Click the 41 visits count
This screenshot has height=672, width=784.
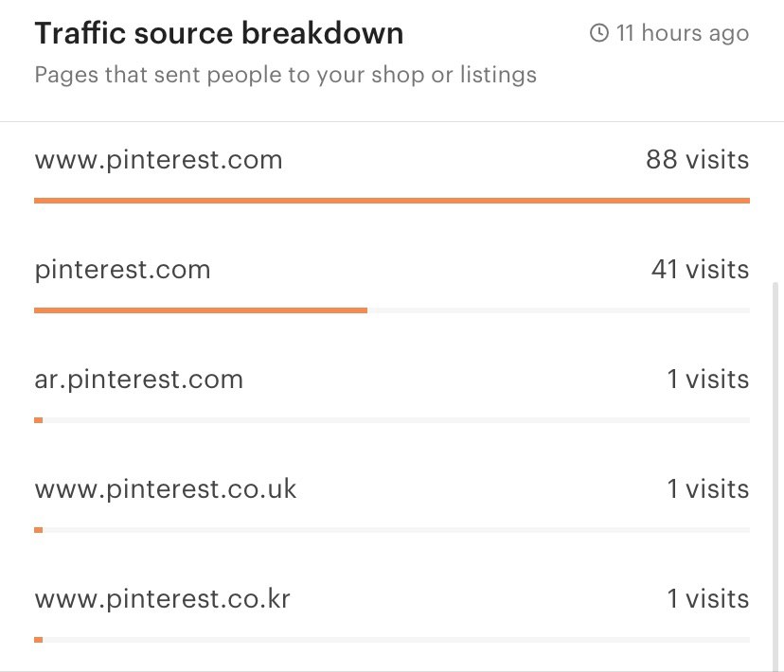700,270
